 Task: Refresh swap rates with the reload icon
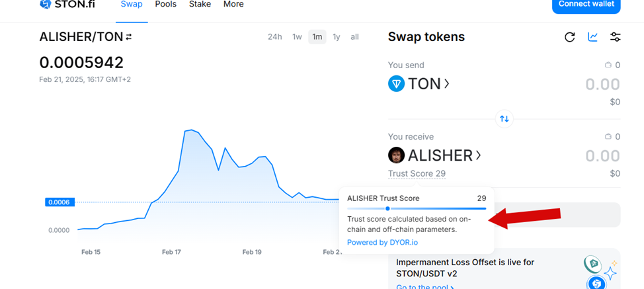[569, 37]
